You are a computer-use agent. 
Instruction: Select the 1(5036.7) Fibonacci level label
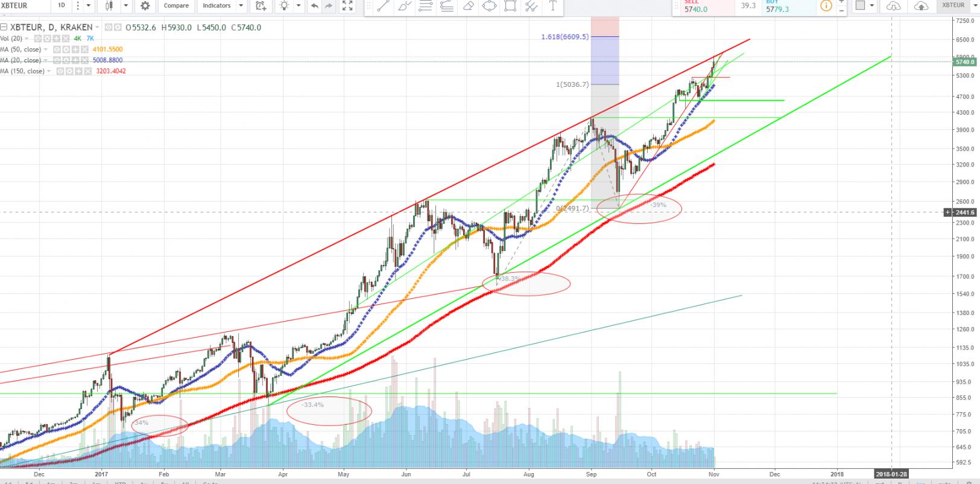tap(572, 84)
